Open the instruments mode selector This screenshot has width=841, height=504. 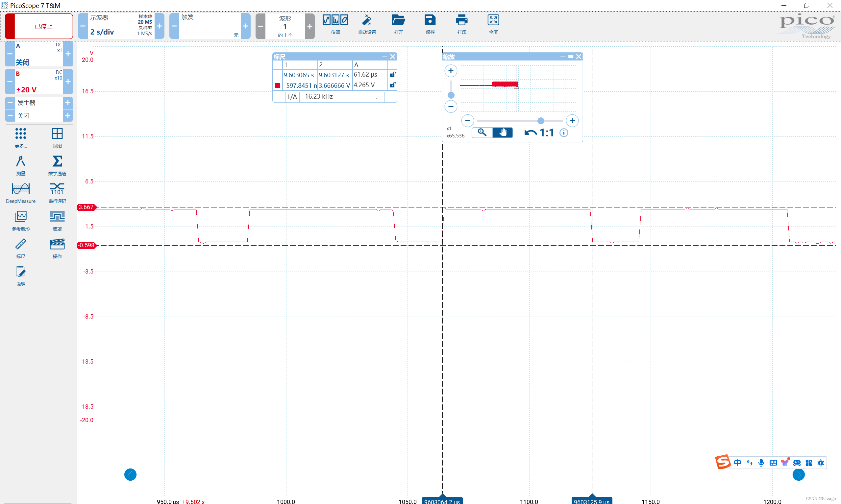coord(335,24)
